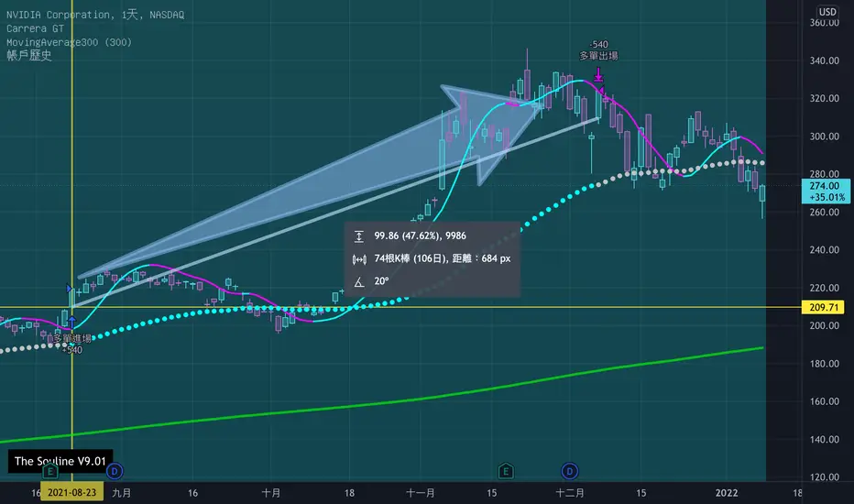Click the angle icon in measurement tooltip
Viewport: 854px width, 504px height.
click(x=359, y=281)
